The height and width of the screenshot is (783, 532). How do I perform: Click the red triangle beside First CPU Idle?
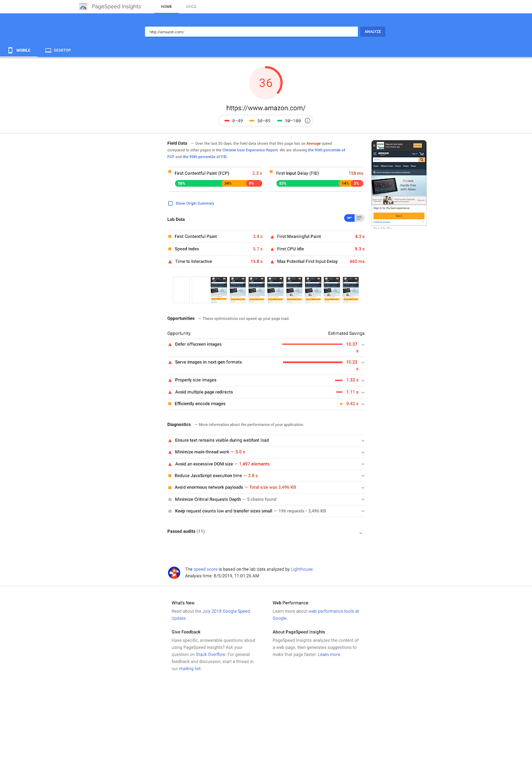[x=272, y=249]
